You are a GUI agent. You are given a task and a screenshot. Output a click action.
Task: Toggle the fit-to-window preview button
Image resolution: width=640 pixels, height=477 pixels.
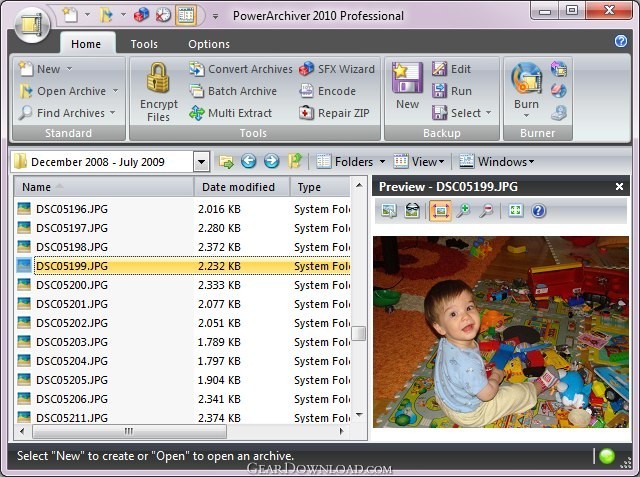click(440, 211)
